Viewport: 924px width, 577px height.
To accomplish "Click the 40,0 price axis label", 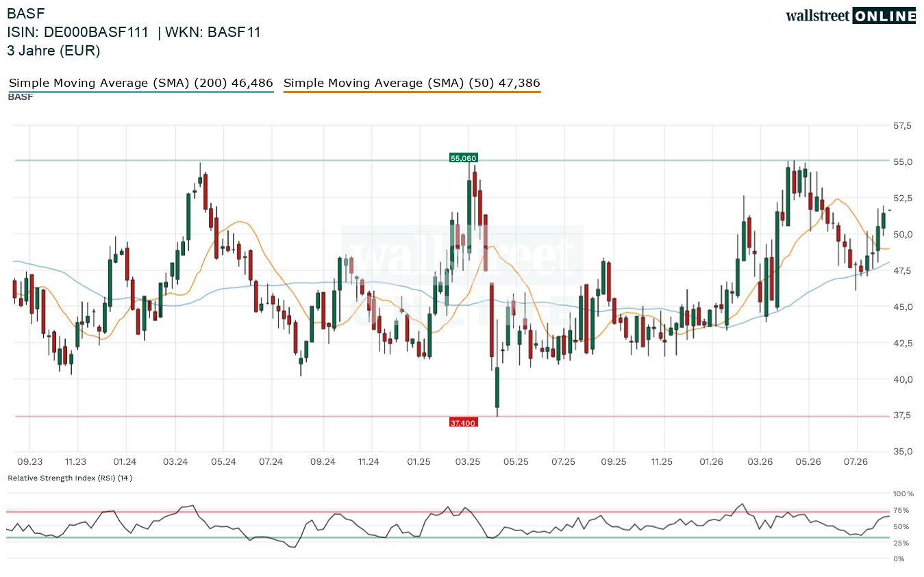I will pos(903,380).
